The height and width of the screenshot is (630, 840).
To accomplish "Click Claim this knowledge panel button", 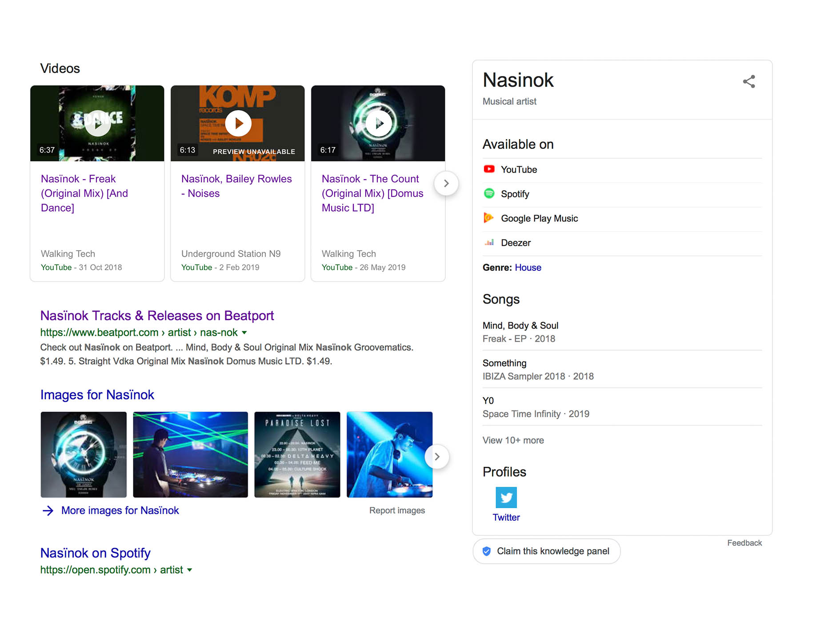I will pos(547,551).
